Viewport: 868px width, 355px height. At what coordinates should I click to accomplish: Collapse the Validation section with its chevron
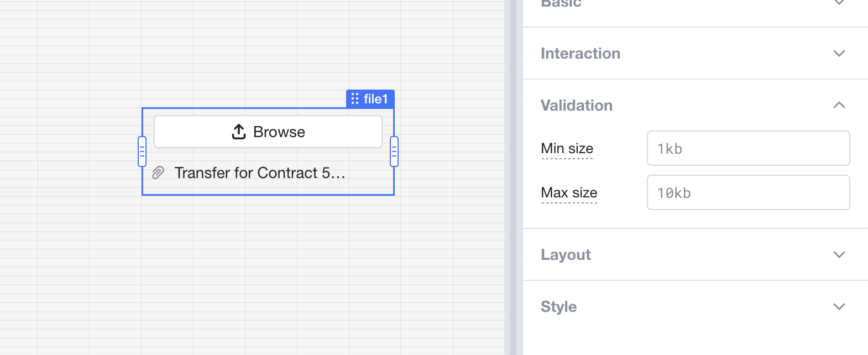click(839, 105)
